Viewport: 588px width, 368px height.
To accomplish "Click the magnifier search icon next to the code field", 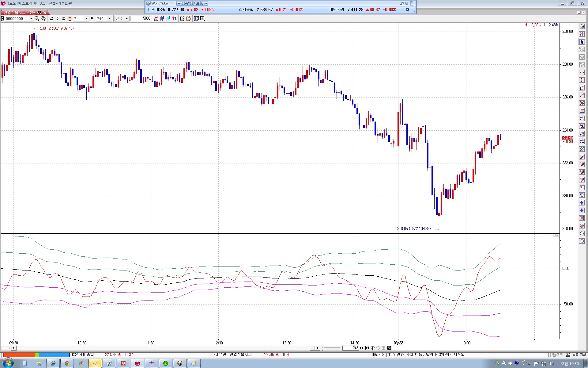I will 37,19.
